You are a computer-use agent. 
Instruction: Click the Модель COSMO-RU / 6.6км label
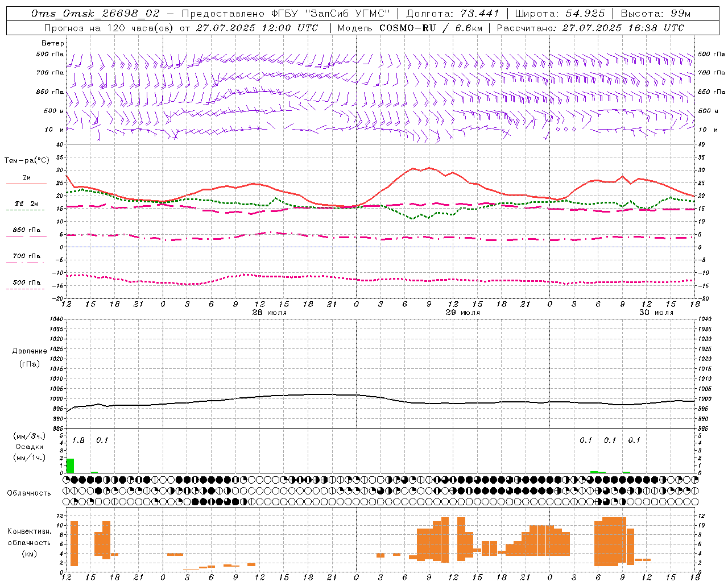pyautogui.click(x=409, y=28)
